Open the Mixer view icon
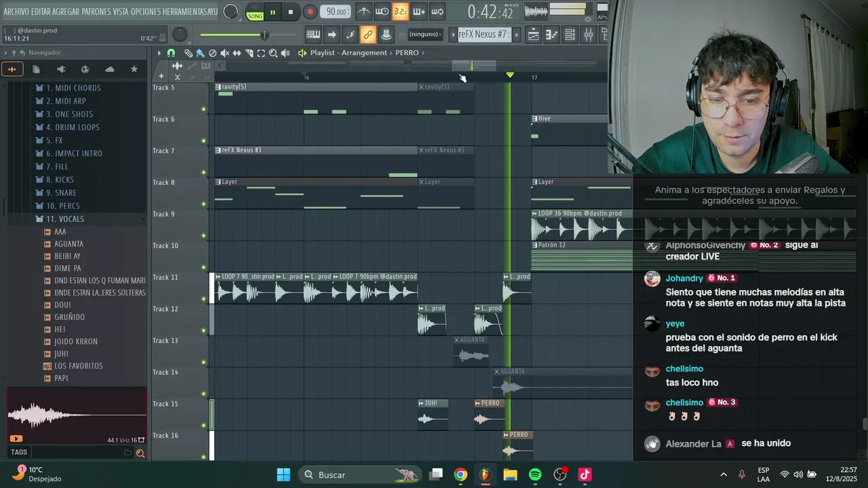 tap(588, 35)
